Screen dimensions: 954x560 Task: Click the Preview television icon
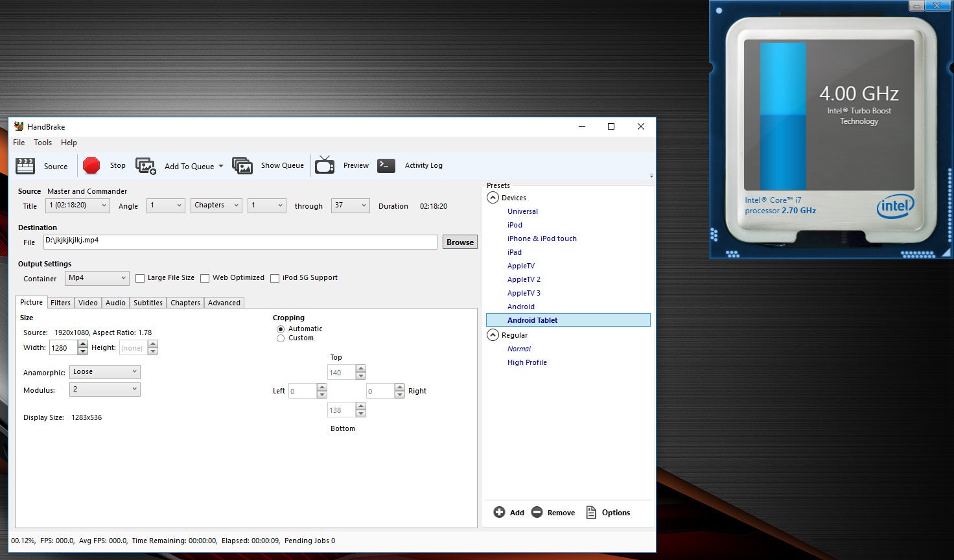point(325,165)
